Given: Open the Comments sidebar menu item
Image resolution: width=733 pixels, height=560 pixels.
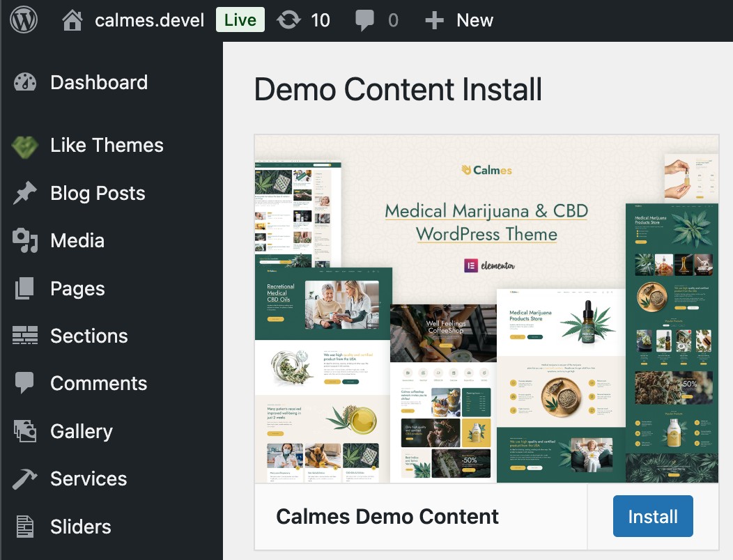Looking at the screenshot, I should [x=99, y=383].
